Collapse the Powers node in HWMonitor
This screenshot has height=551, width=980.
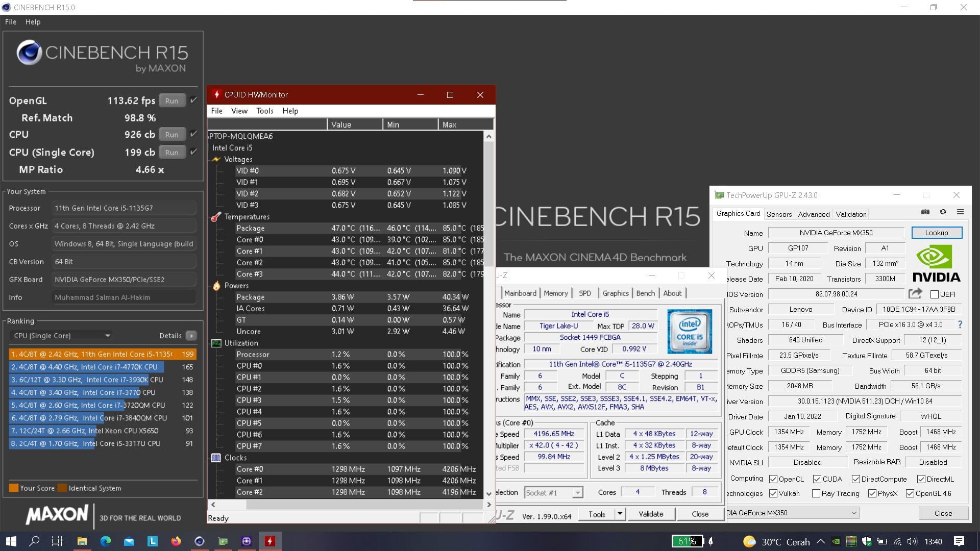pyautogui.click(x=216, y=286)
